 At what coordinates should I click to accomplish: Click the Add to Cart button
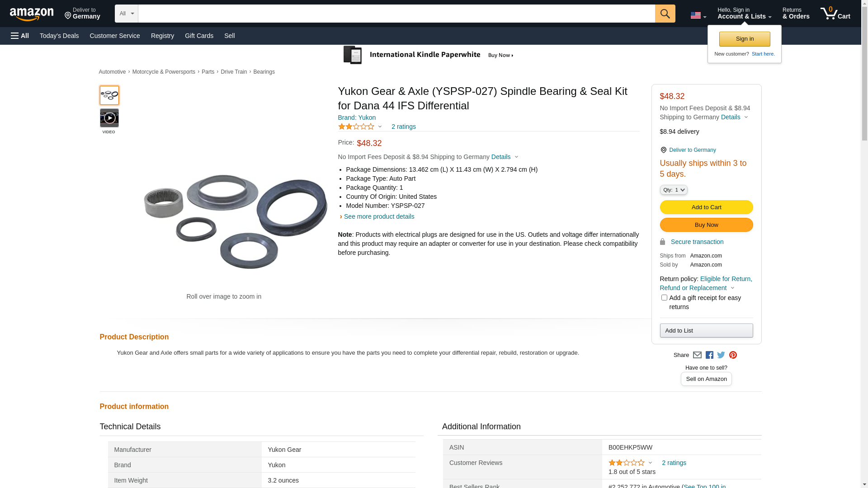(706, 207)
